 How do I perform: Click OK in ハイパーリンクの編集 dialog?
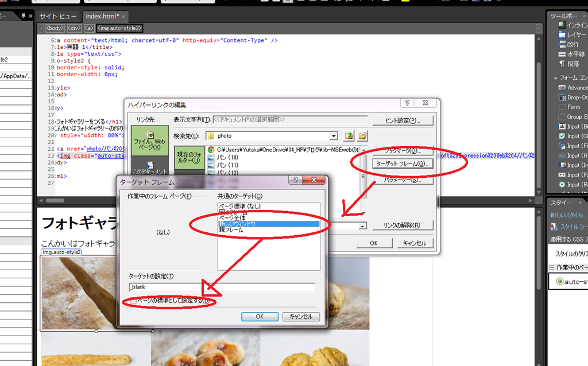pos(374,243)
